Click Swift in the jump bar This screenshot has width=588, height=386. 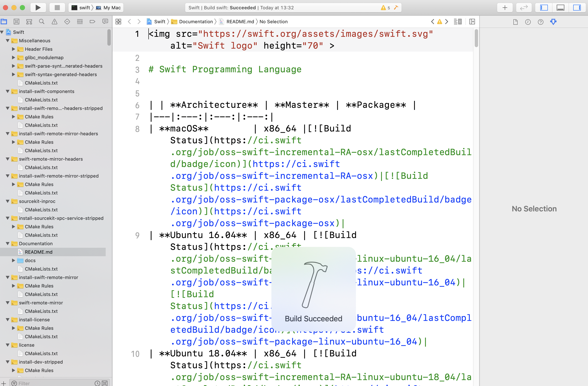(x=156, y=22)
